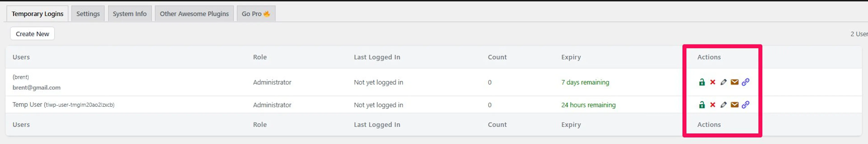This screenshot has height=144, width=868.
Task: Switch to the Settings tab
Action: (88, 14)
